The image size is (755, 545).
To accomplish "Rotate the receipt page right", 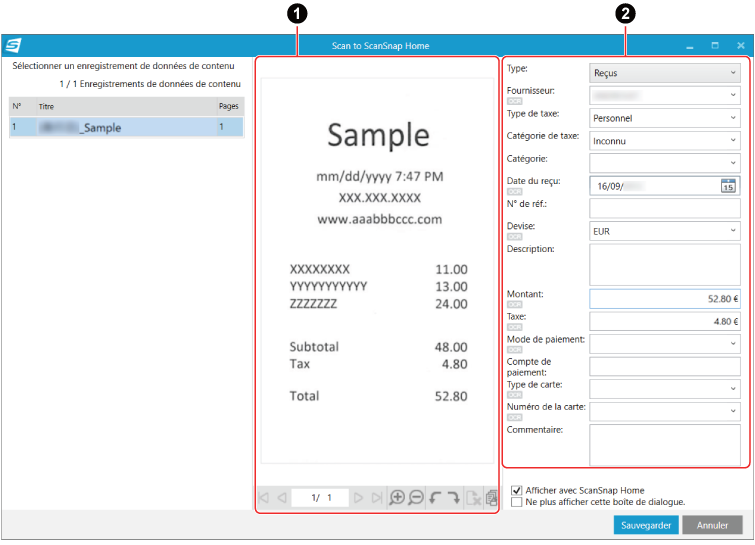I will pyautogui.click(x=453, y=497).
